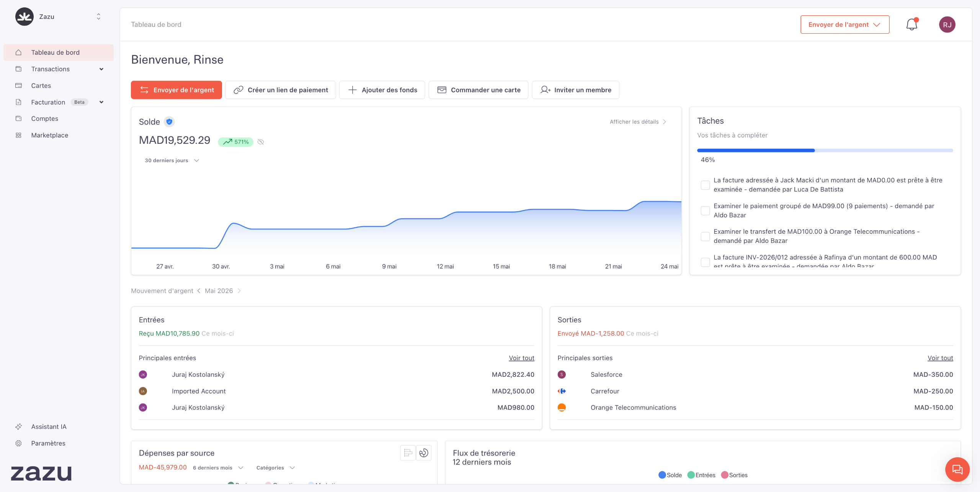Go to Cartes in the sidebar
This screenshot has width=980, height=492.
(x=41, y=85)
